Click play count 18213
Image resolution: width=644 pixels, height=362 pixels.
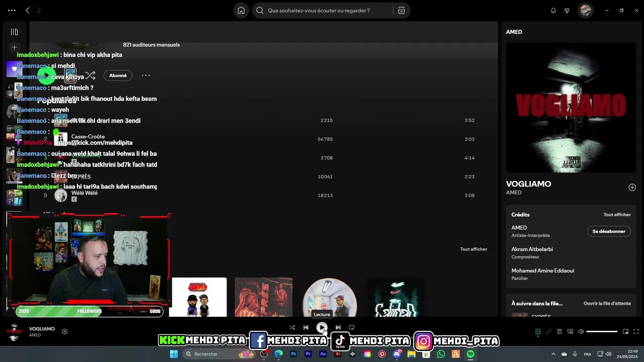tap(325, 195)
